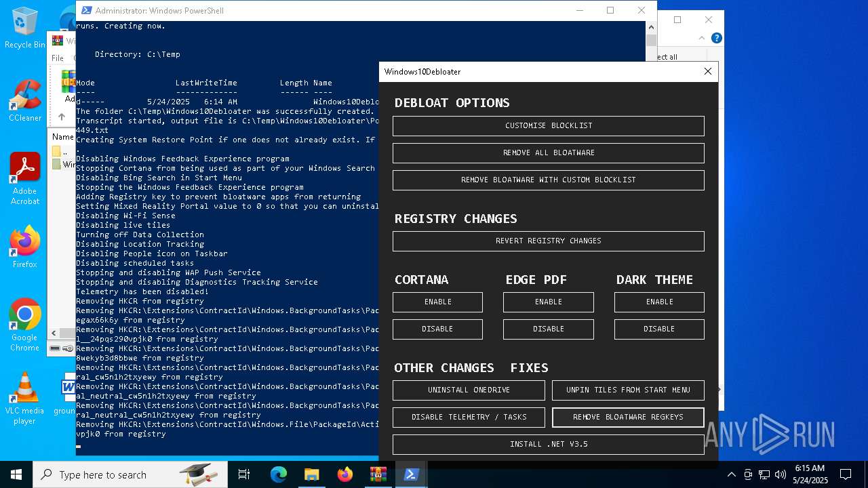Click Install .NET v3.5 button
Image resolution: width=868 pixels, height=488 pixels.
coord(548,444)
